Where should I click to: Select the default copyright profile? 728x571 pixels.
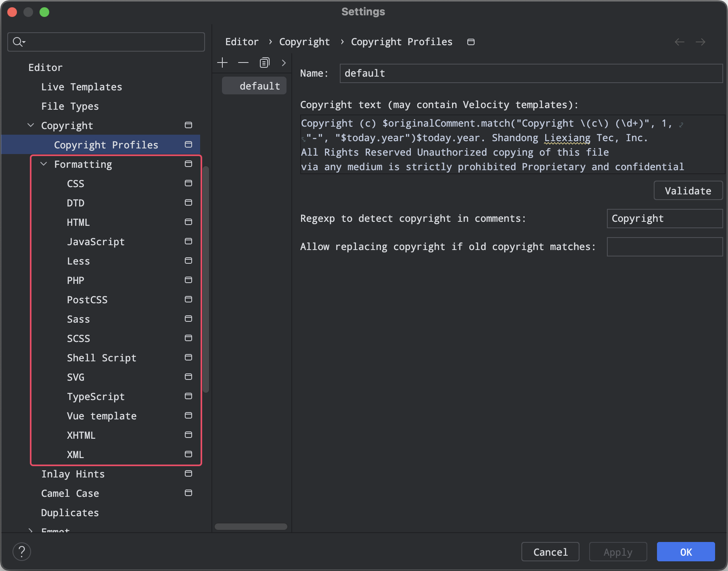coord(259,86)
